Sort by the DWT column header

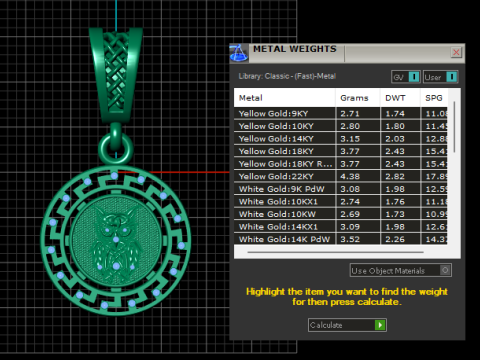coord(400,98)
